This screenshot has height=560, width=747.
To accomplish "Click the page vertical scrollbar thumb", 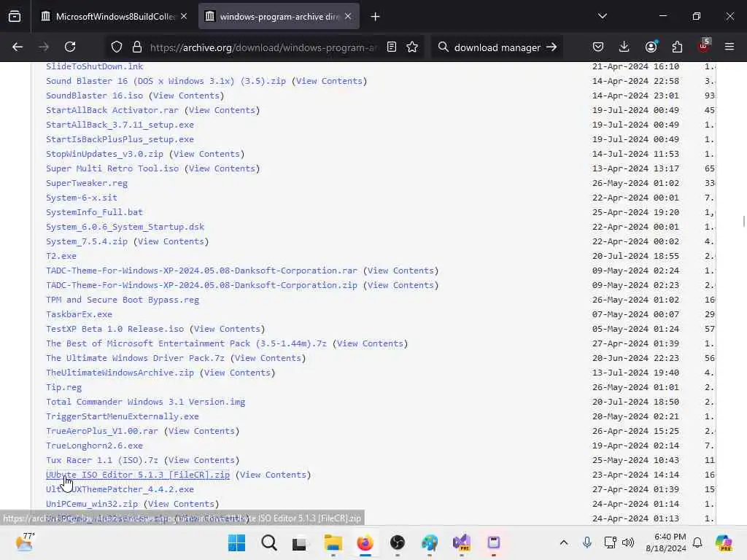I will pos(743,222).
